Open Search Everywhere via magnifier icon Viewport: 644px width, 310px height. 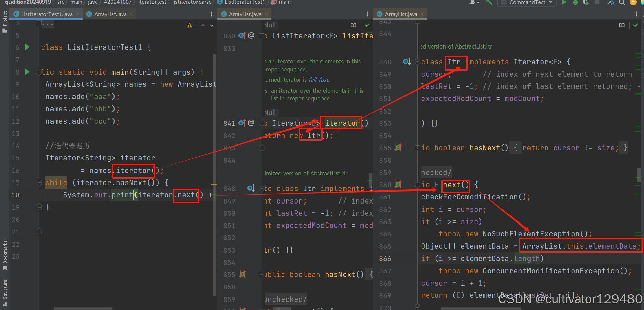point(622,3)
